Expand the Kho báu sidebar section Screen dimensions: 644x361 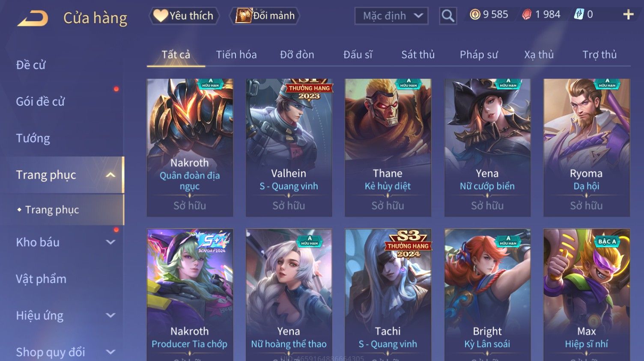pos(110,242)
